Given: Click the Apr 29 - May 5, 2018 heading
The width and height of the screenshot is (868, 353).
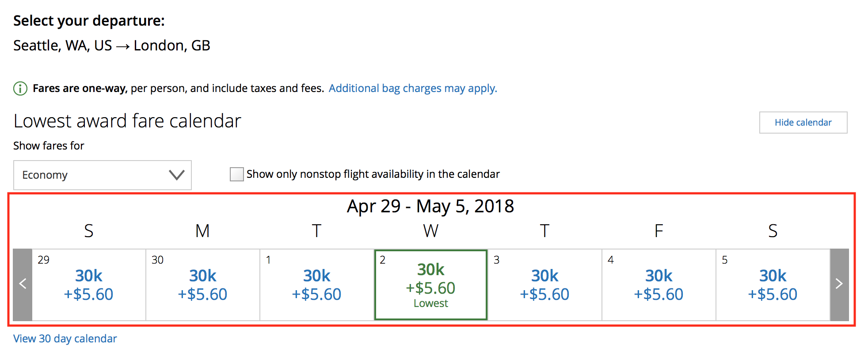Looking at the screenshot, I should [430, 207].
